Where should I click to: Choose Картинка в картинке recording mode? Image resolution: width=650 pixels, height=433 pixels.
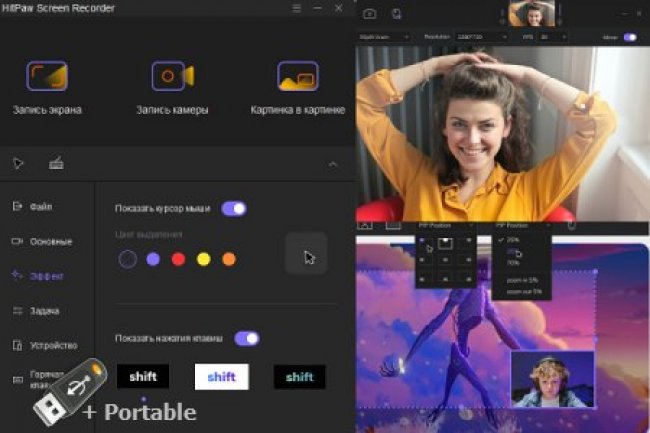point(298,76)
